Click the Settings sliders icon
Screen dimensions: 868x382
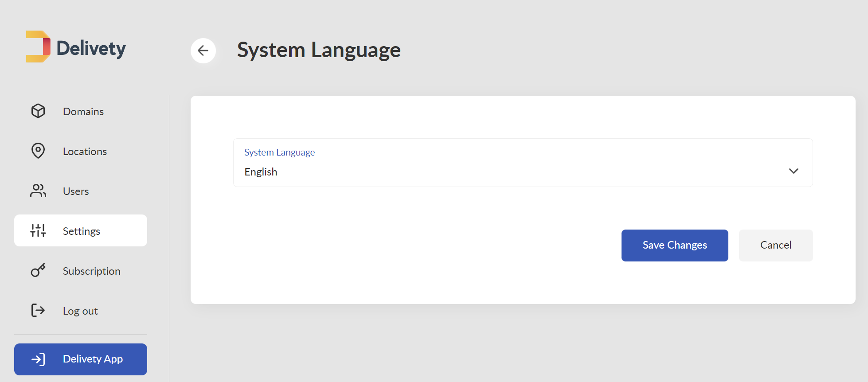coord(38,230)
